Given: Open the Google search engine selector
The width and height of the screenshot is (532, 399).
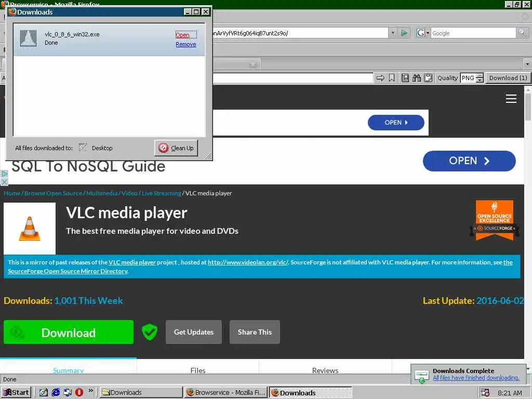Looking at the screenshot, I should tap(423, 33).
